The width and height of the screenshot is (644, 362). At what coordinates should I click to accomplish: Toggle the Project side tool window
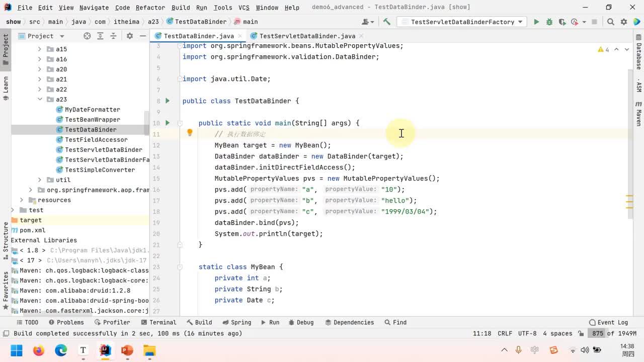click(x=6, y=49)
